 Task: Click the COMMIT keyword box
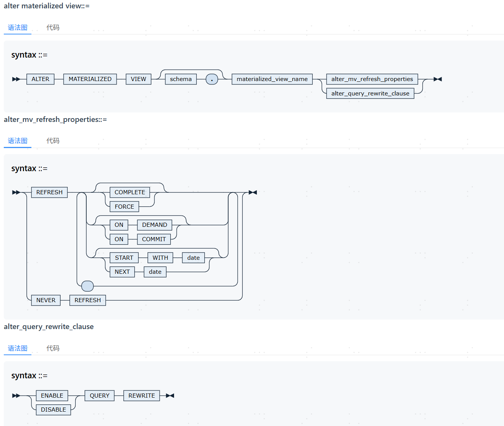tap(154, 239)
